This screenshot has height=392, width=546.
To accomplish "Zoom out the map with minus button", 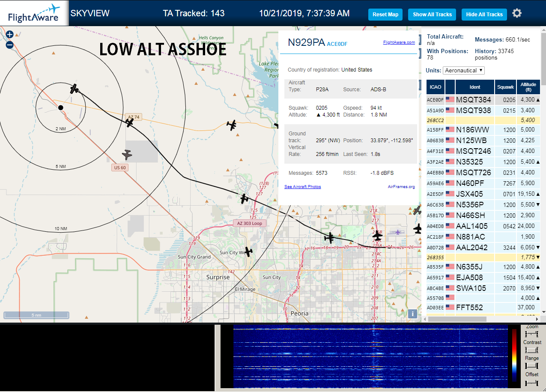I will 9,45.
